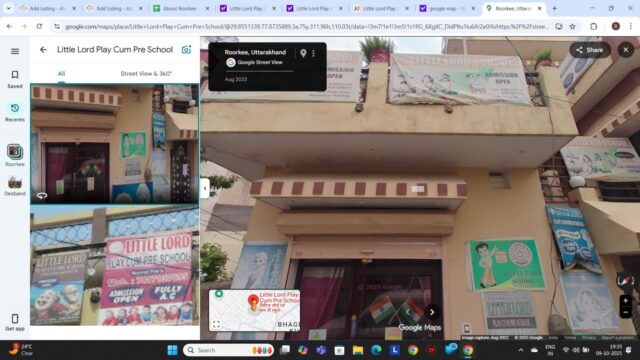Click the address bar URL
The image size is (640, 360).
[307, 27]
